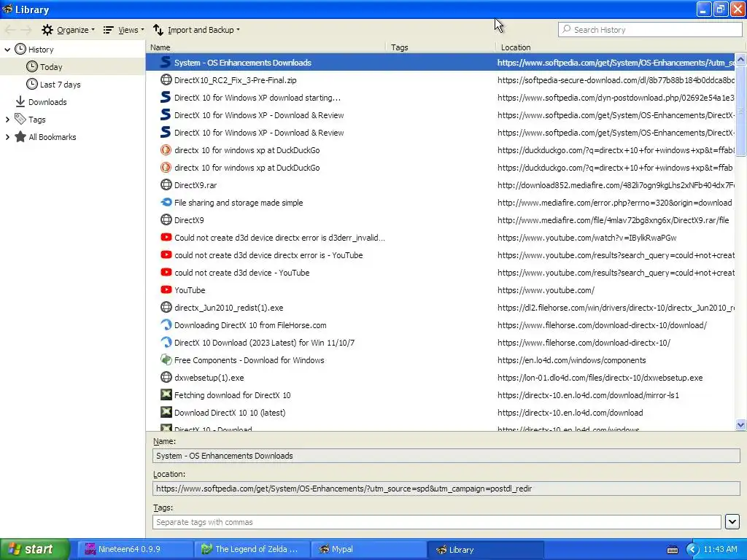Open the Import and Backup menu
The image size is (747, 560).
point(196,30)
